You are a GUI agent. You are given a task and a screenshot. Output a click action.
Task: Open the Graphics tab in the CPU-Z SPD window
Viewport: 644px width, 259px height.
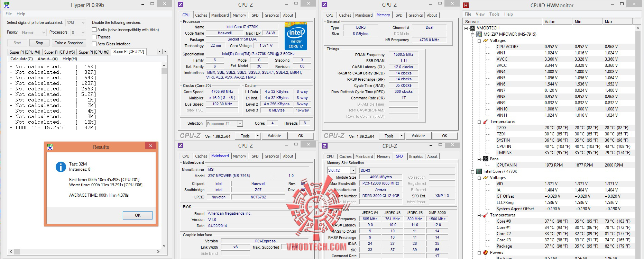[x=416, y=157]
